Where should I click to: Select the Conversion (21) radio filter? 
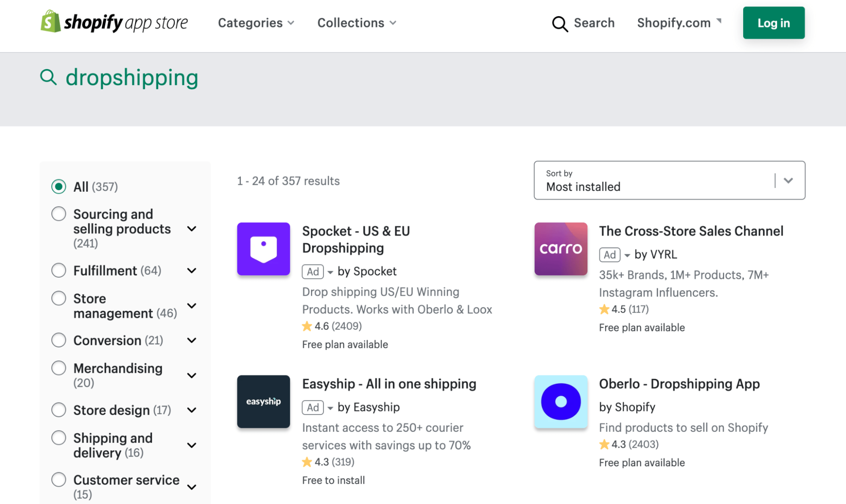pos(59,340)
